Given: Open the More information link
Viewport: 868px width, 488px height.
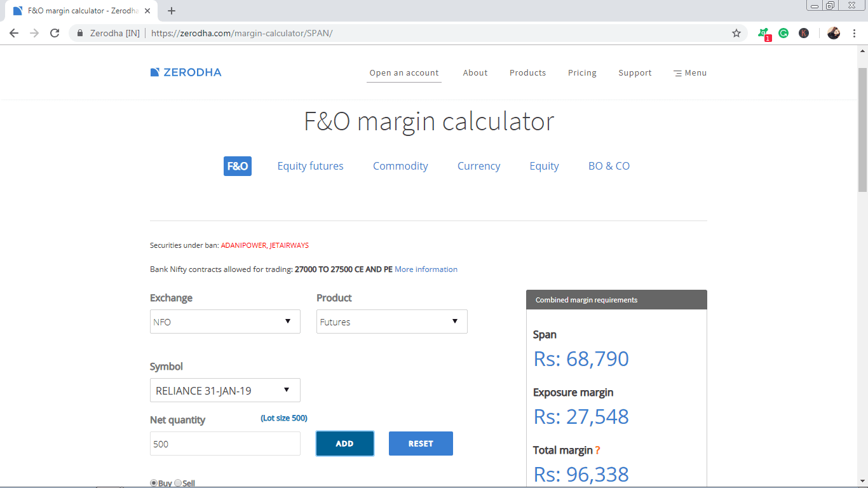Looking at the screenshot, I should tap(426, 269).
